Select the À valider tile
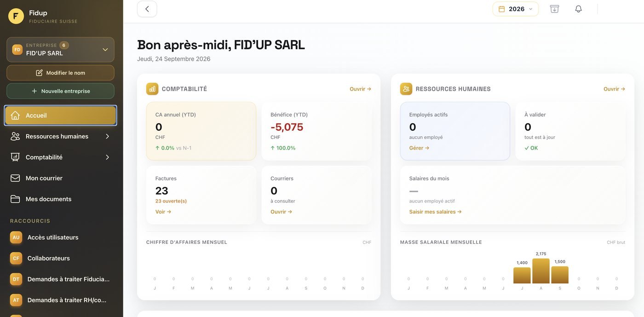Viewport: 644px width, 317px height. click(x=570, y=131)
